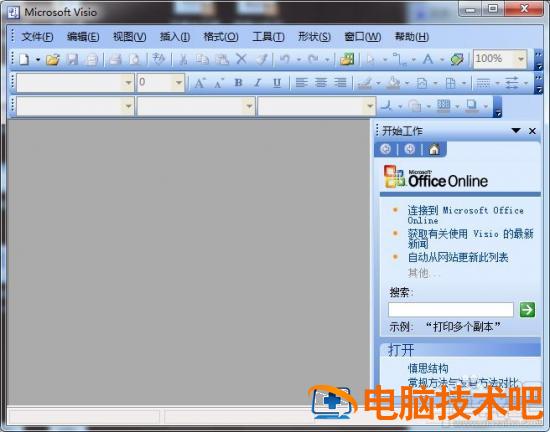Open the task pane dropdown arrow
Viewport: 550px width, 432px height.
516,131
